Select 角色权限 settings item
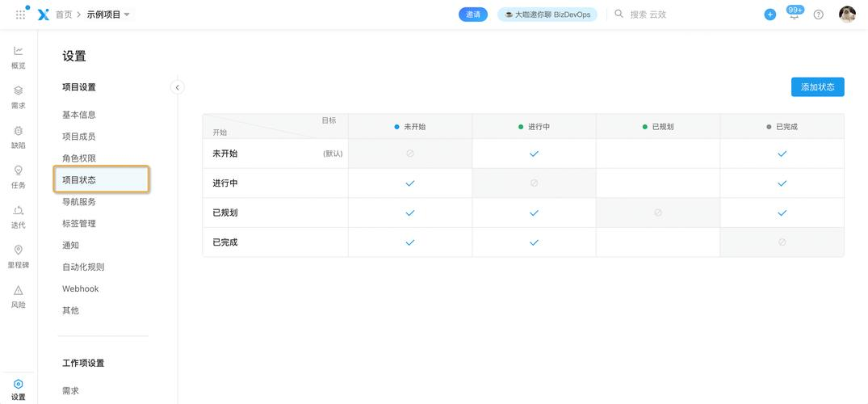Image resolution: width=868 pixels, height=404 pixels. (79, 158)
